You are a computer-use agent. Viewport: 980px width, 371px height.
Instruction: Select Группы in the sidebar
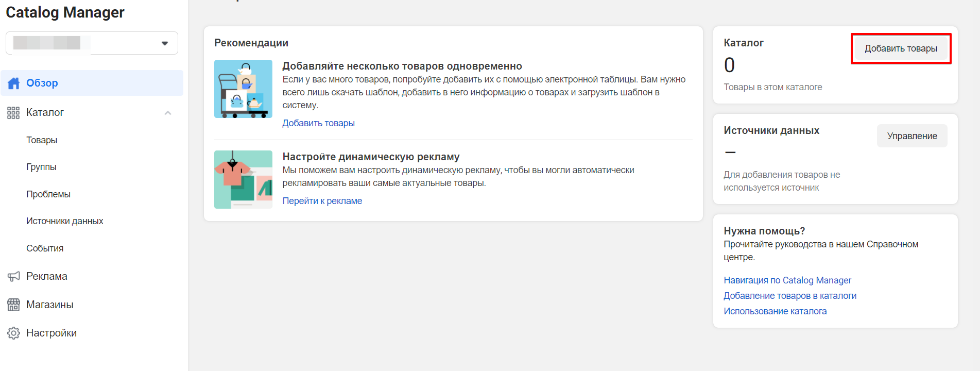click(41, 167)
